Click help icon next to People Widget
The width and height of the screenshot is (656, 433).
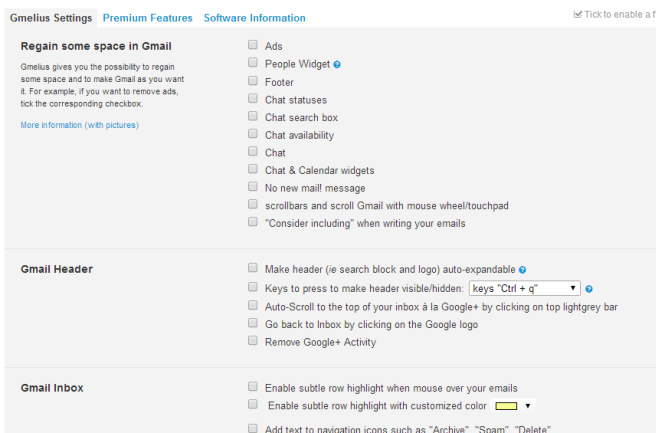pos(337,64)
